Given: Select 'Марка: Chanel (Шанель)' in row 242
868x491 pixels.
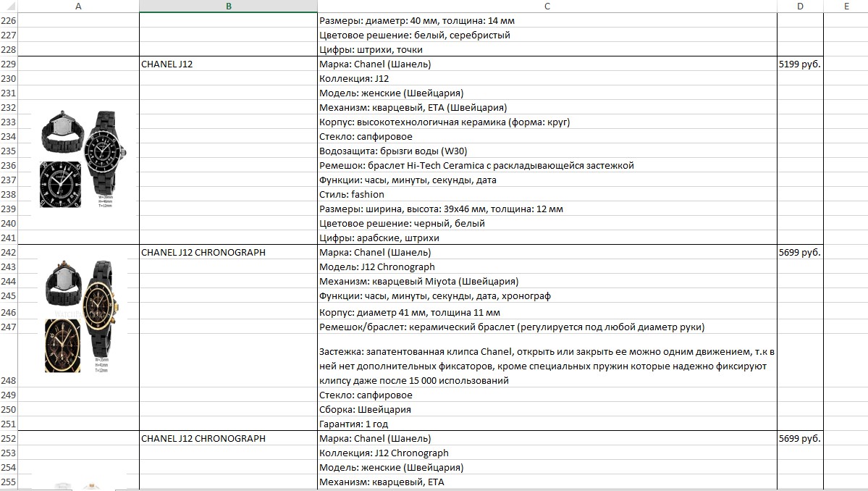Looking at the screenshot, I should point(547,253).
